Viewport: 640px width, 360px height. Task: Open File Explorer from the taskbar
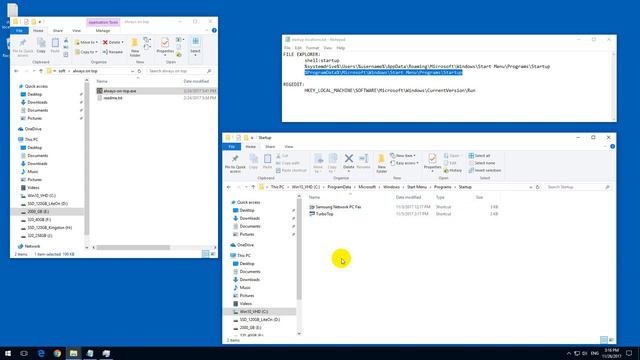[x=73, y=353]
